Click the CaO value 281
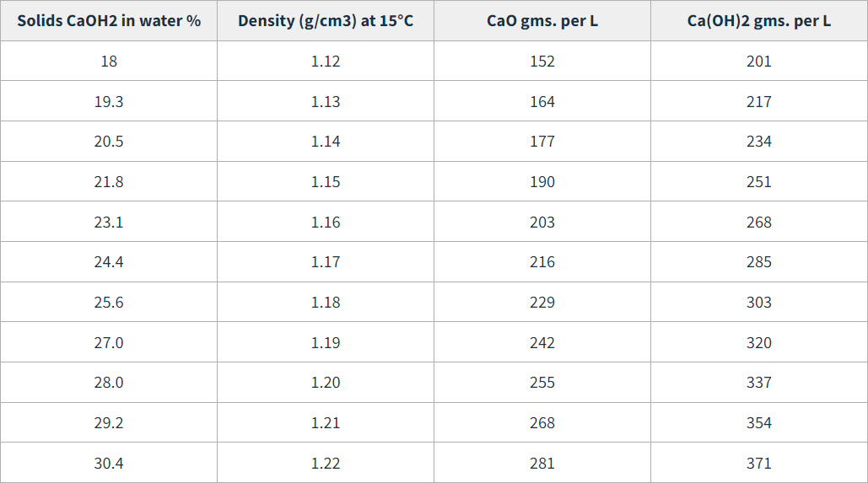This screenshot has height=483, width=868. click(542, 464)
